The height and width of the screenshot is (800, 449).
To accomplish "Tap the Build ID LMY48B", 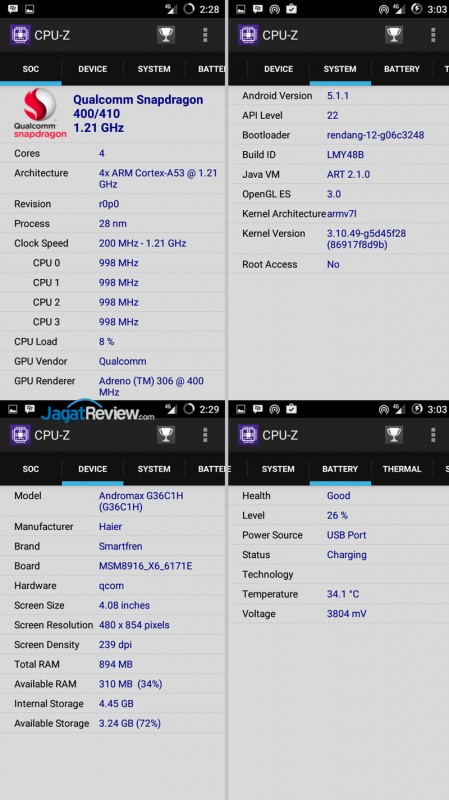I will pos(345,155).
